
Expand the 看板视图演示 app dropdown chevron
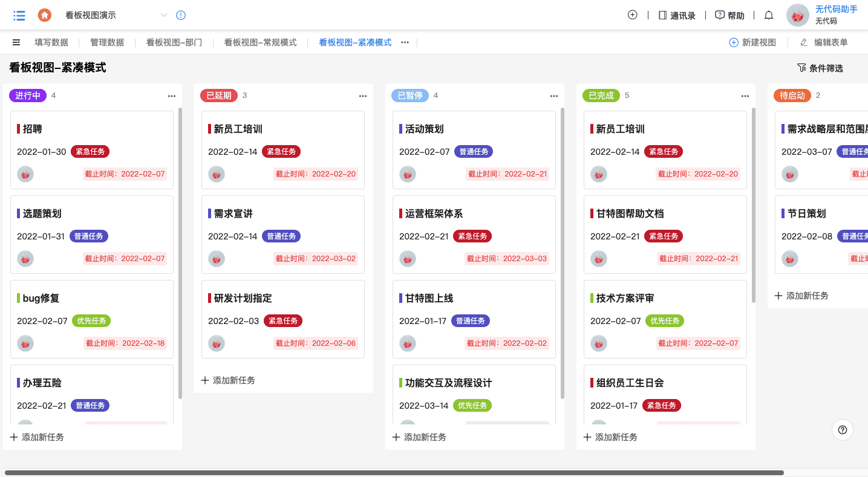tap(164, 16)
